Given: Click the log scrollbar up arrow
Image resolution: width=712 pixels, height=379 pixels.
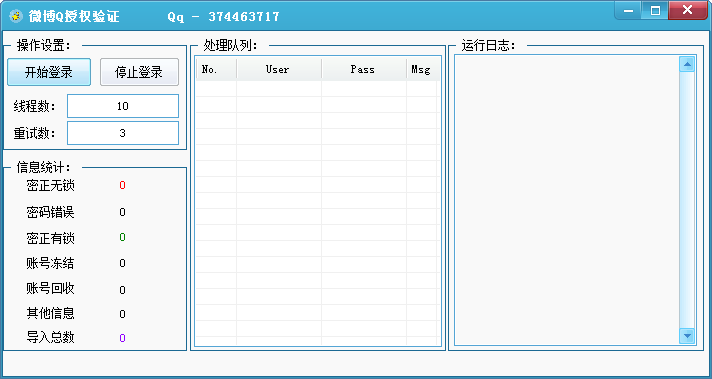Looking at the screenshot, I should coord(687,64).
